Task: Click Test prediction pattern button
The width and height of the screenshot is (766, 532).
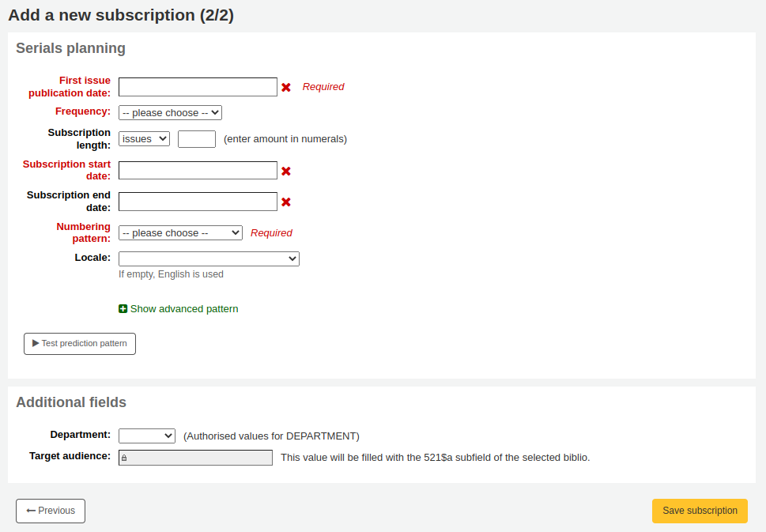Action: [x=80, y=343]
